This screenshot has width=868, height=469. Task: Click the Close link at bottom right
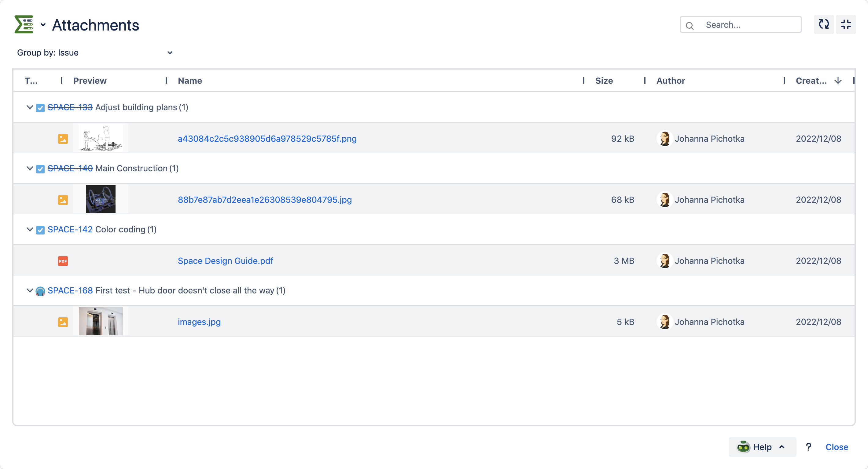[837, 447]
